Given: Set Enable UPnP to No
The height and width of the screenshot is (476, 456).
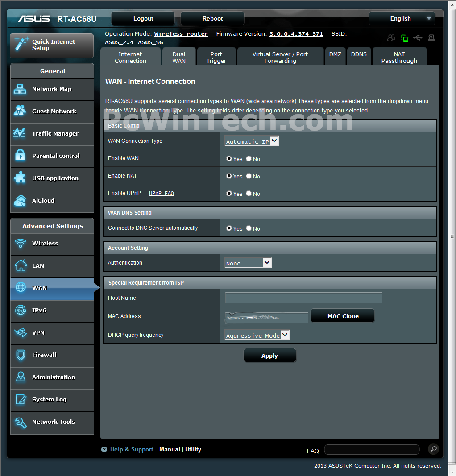Looking at the screenshot, I should pos(249,193).
